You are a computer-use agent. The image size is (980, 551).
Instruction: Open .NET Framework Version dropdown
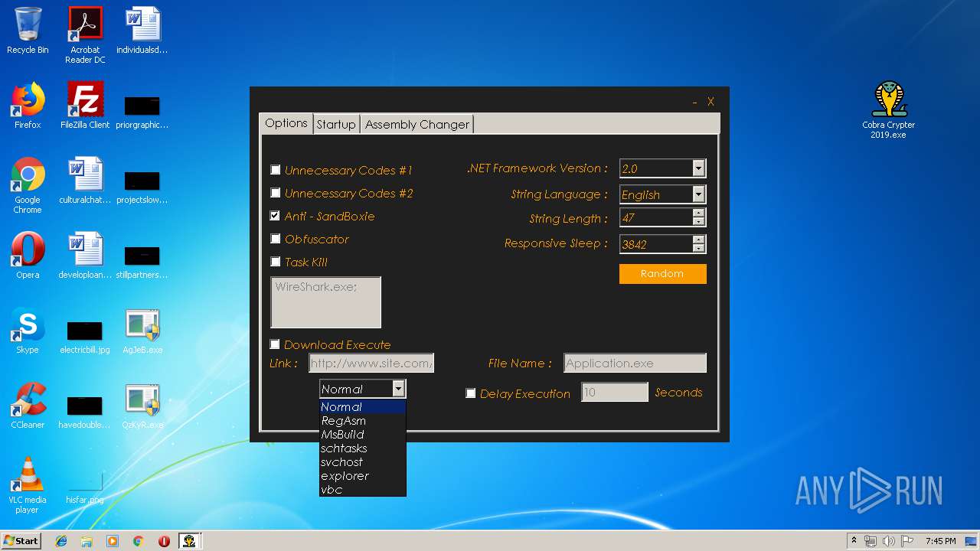[698, 168]
